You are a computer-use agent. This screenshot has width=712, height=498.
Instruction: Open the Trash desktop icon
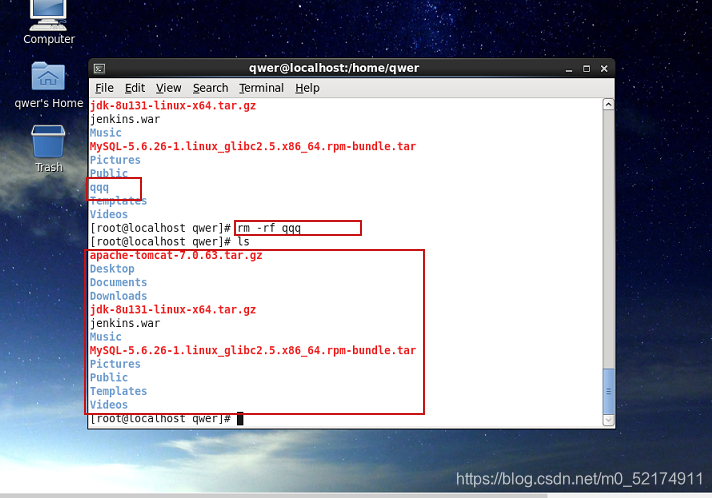pyautogui.click(x=48, y=149)
